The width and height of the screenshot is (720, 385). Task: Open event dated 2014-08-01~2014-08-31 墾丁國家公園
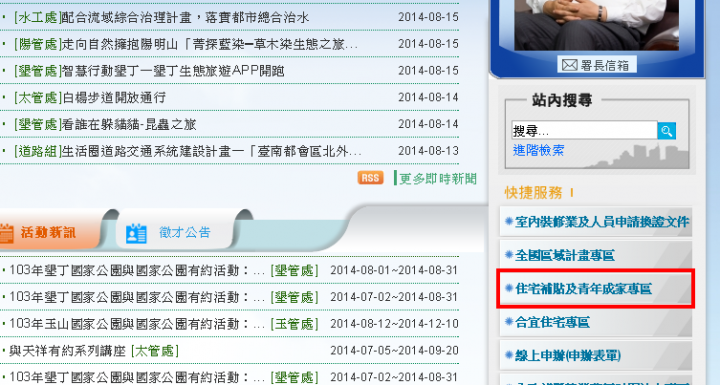[x=137, y=270]
